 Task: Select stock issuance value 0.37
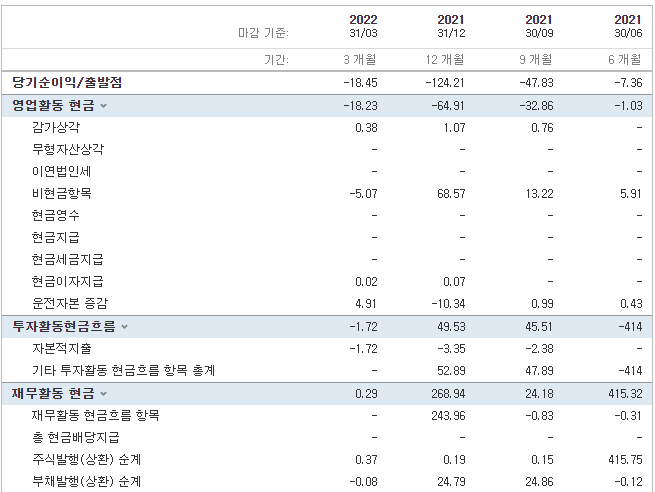click(x=366, y=460)
